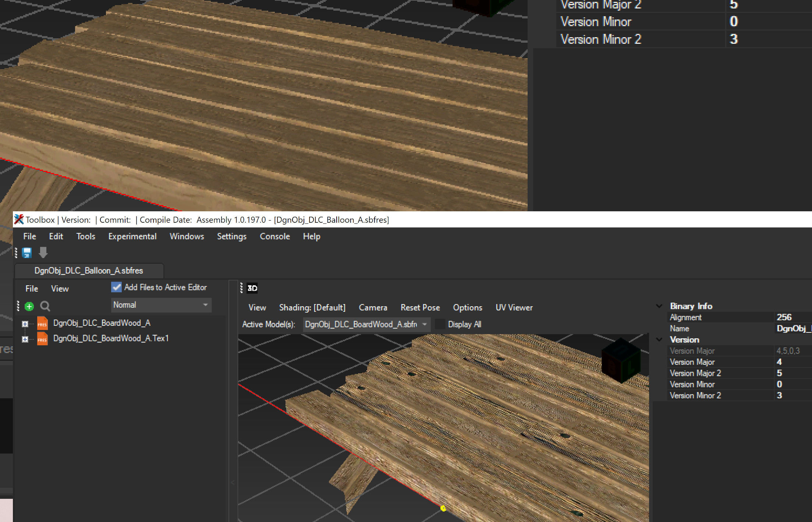Collapse the Binary Info section

point(659,306)
